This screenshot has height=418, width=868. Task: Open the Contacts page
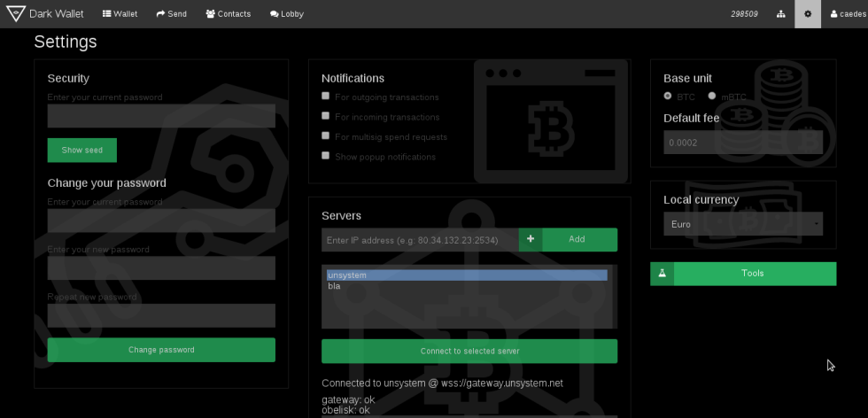pos(228,14)
